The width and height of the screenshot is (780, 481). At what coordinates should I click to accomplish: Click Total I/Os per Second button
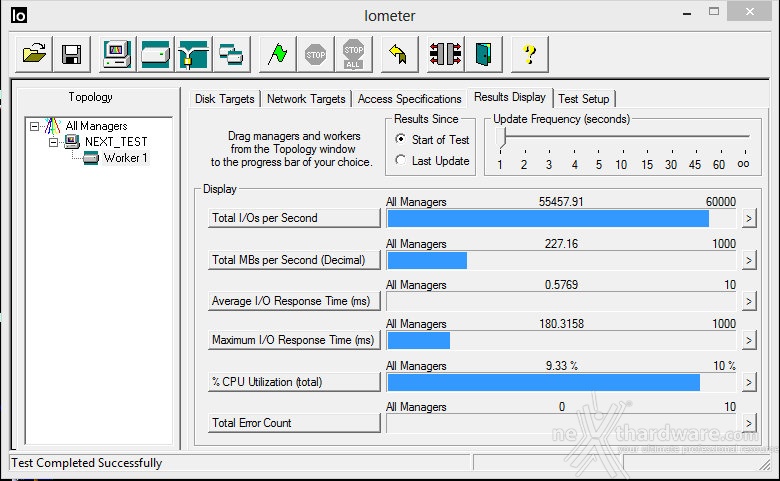pyautogui.click(x=294, y=218)
